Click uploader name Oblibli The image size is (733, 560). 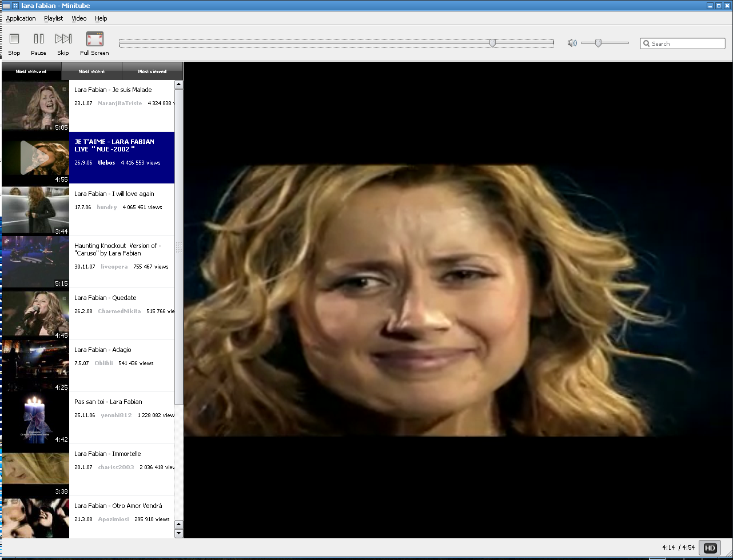(x=103, y=363)
